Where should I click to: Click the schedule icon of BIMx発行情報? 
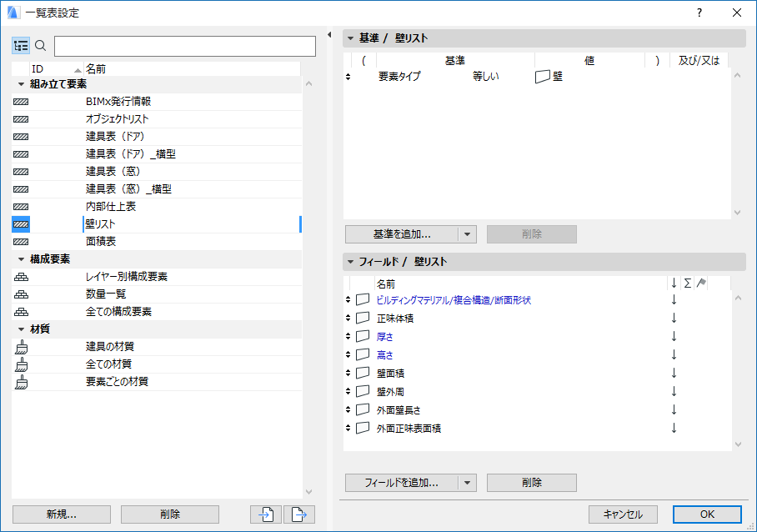[21, 102]
